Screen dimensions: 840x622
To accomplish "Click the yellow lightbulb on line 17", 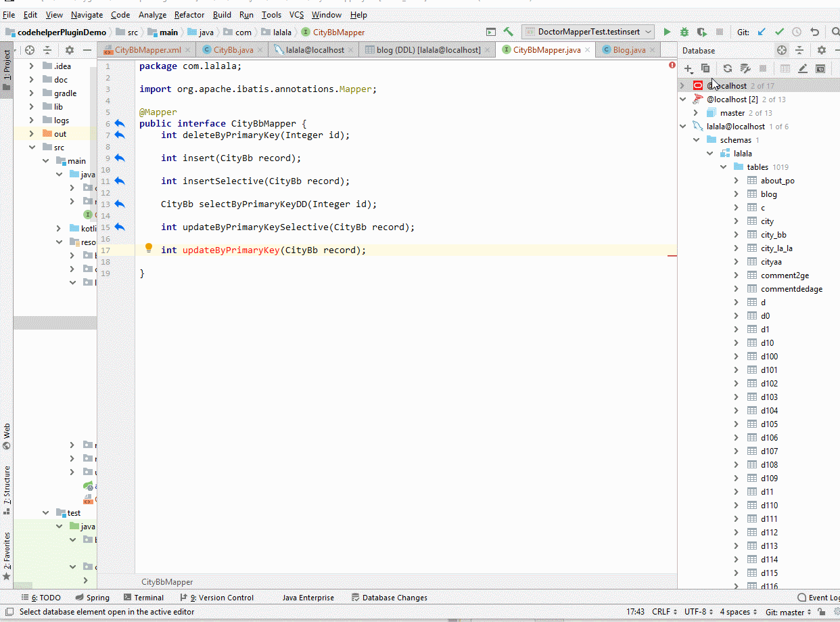I will click(x=149, y=248).
